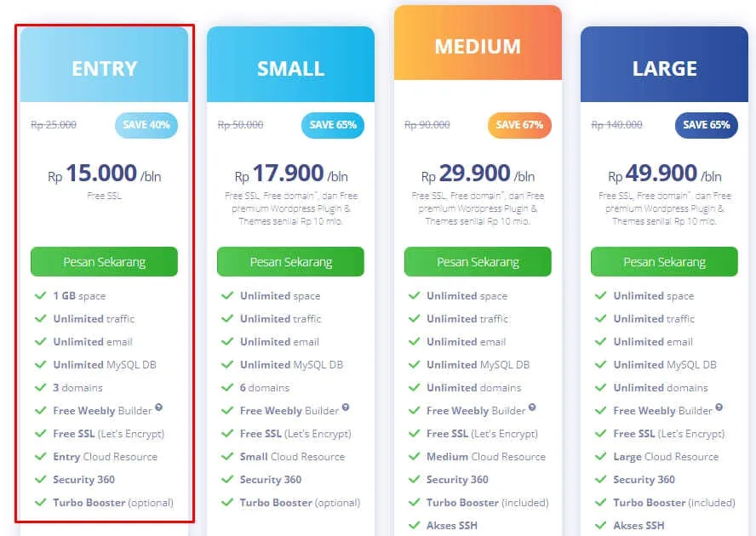Click the Weebly info icon in Entry plan
756x536 pixels.
158,408
